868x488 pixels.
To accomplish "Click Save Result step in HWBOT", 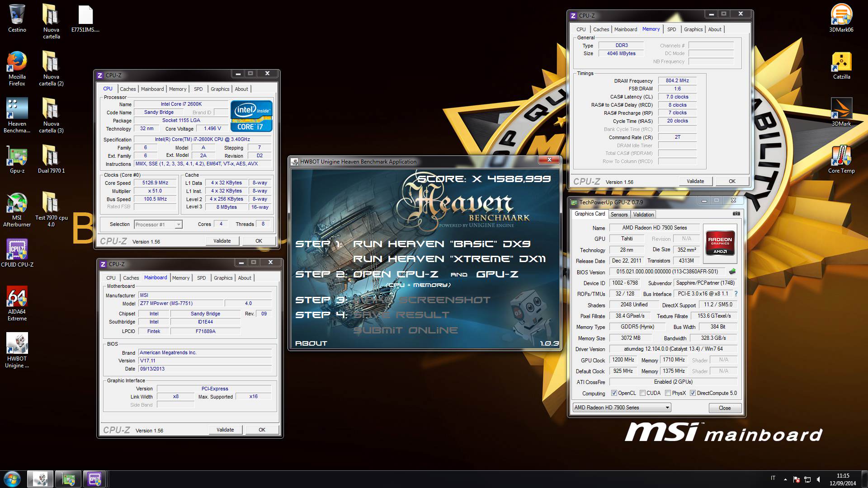I will tap(401, 315).
